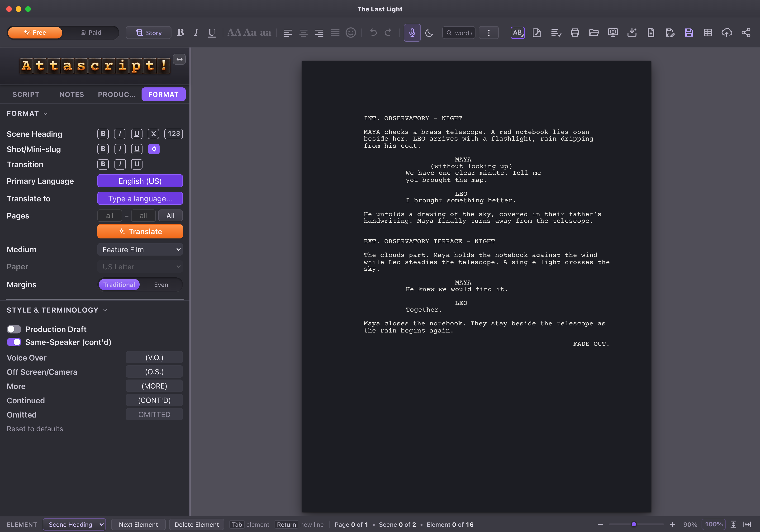Click the save floppy disk icon
Screen dimensions: 760x532
point(689,33)
